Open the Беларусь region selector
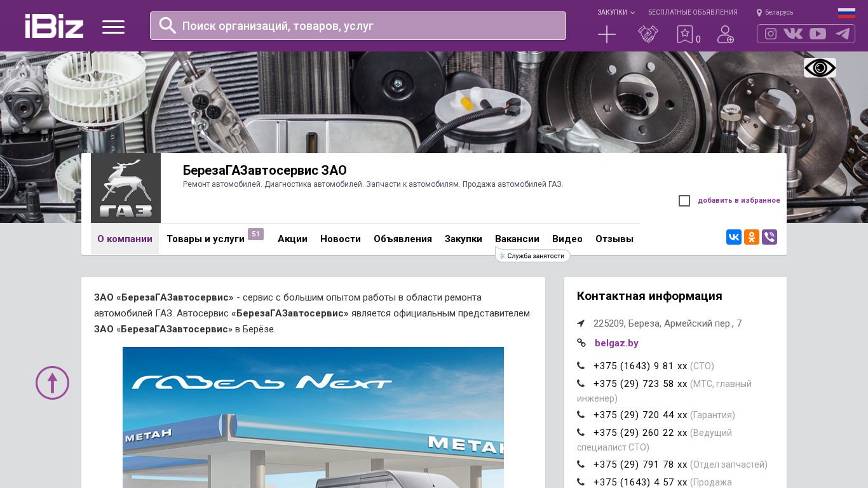Image resolution: width=868 pixels, height=488 pixels. click(779, 13)
